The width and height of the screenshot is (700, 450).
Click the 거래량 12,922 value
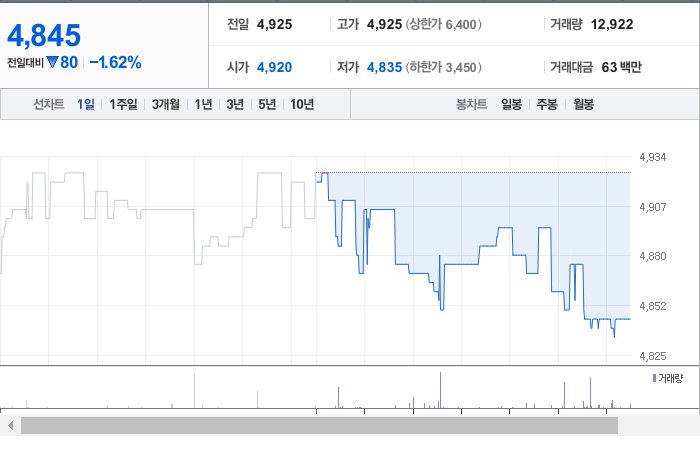[x=612, y=24]
